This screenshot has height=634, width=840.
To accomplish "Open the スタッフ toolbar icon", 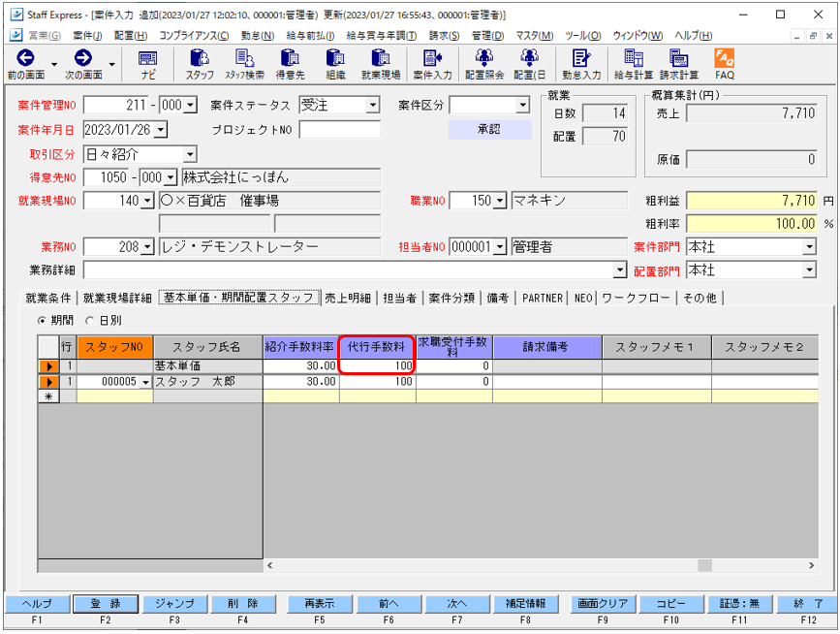I will pos(200,58).
